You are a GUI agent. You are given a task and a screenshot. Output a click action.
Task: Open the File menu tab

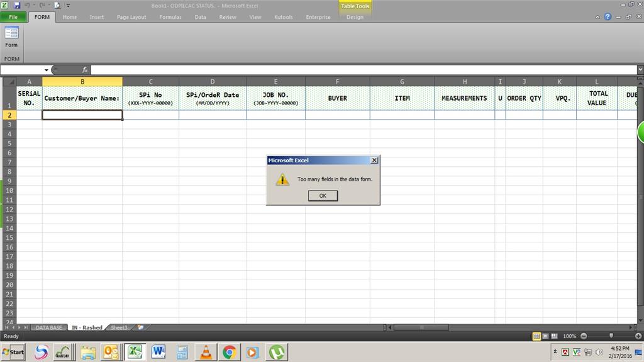[x=13, y=17]
